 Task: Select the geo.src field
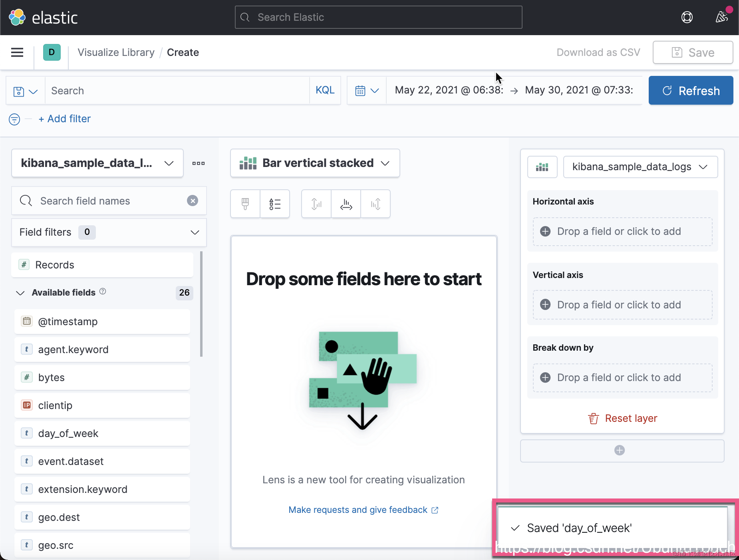pyautogui.click(x=102, y=545)
